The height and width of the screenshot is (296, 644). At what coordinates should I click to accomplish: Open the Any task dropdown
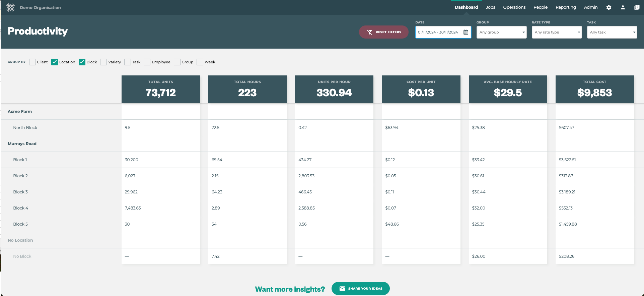(x=612, y=32)
